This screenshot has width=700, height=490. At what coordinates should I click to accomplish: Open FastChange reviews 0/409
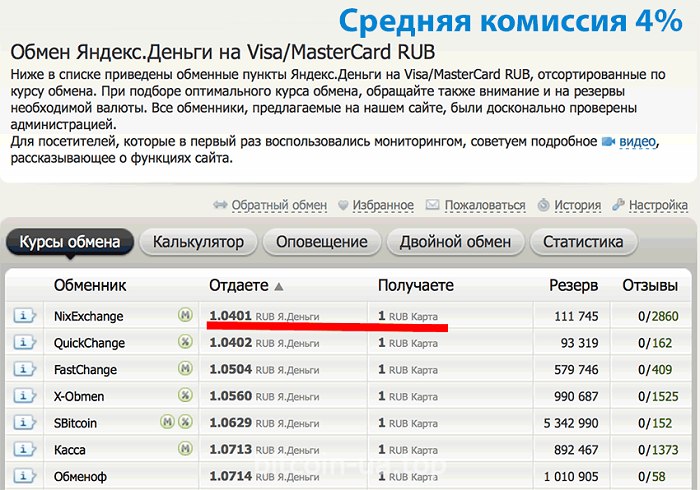click(655, 370)
